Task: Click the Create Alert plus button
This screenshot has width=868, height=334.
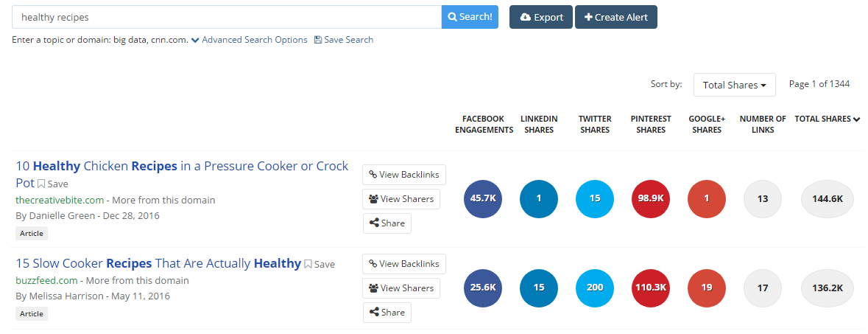Action: click(x=615, y=17)
